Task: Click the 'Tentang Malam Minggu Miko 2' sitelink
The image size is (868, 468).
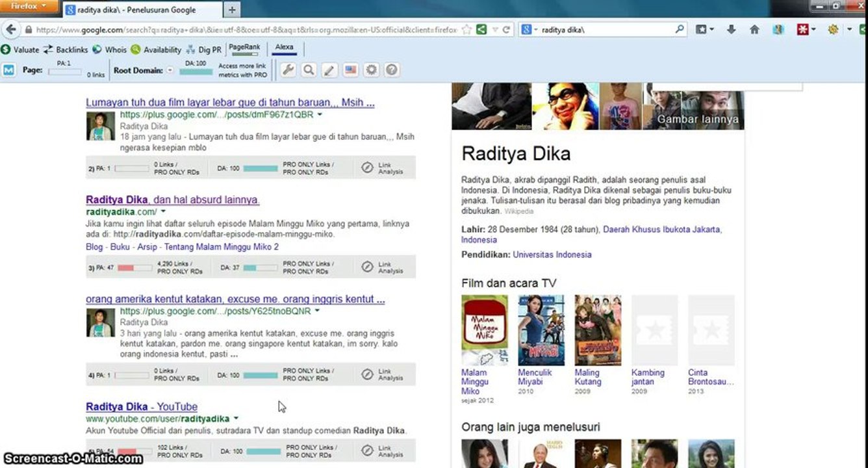Action: tap(222, 247)
